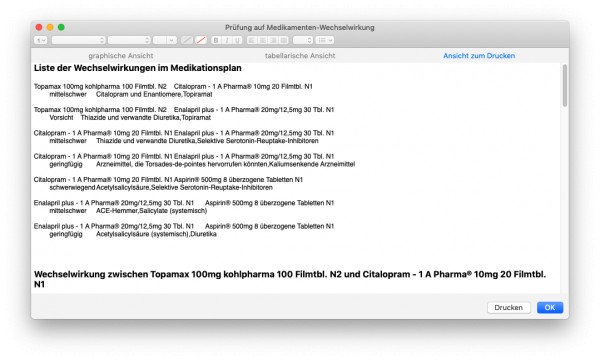This screenshot has width=600, height=360.
Task: Toggle bold formatting button
Action: pyautogui.click(x=215, y=40)
